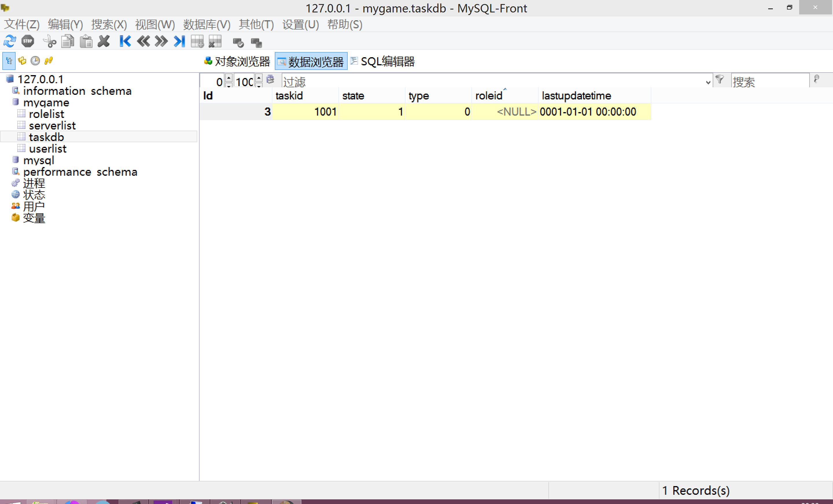833x504 pixels.
Task: Go to next record icon
Action: point(161,42)
